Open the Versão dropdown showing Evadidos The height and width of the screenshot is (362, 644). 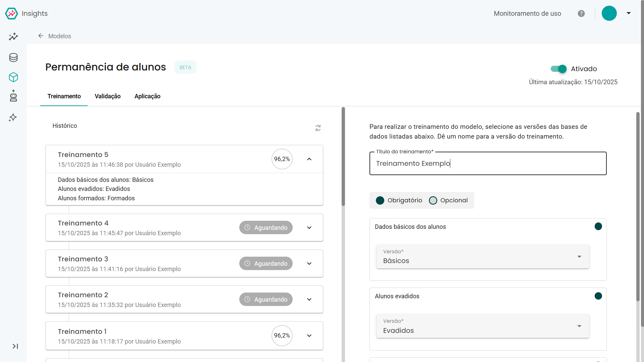[x=483, y=326]
